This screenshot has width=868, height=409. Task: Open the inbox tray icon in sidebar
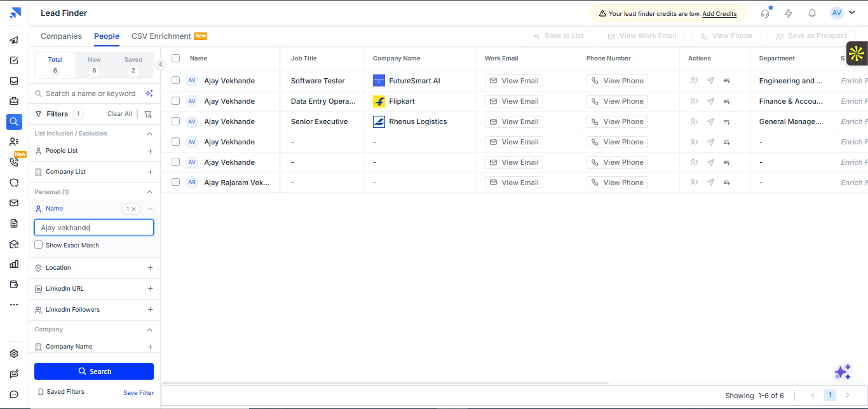point(14,81)
